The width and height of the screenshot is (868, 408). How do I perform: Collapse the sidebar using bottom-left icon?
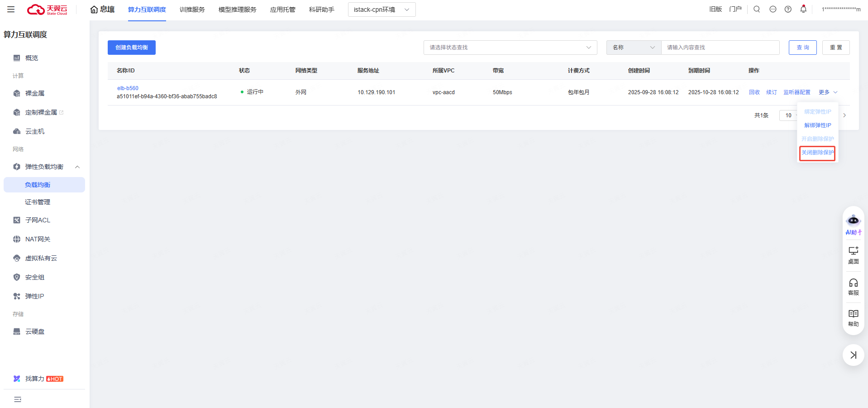(18, 399)
